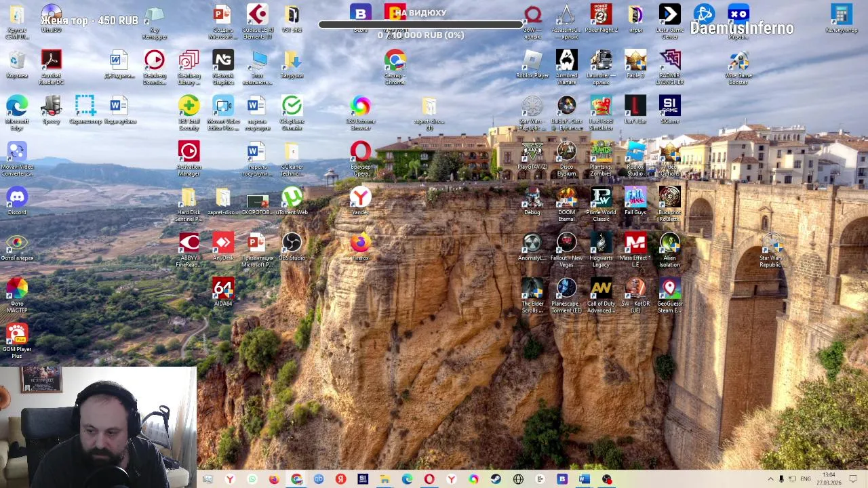
Task: Launch Fall Guys desktop shortcut
Action: pyautogui.click(x=635, y=201)
